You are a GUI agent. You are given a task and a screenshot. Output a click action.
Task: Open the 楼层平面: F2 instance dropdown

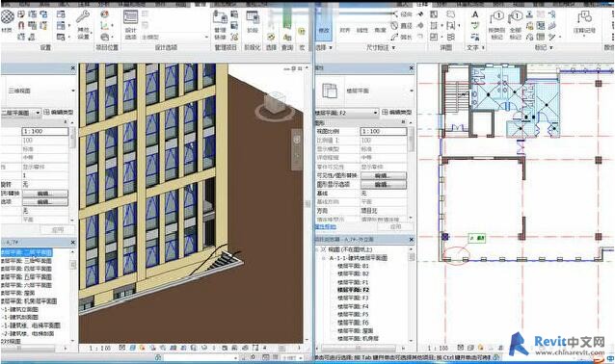(347, 113)
